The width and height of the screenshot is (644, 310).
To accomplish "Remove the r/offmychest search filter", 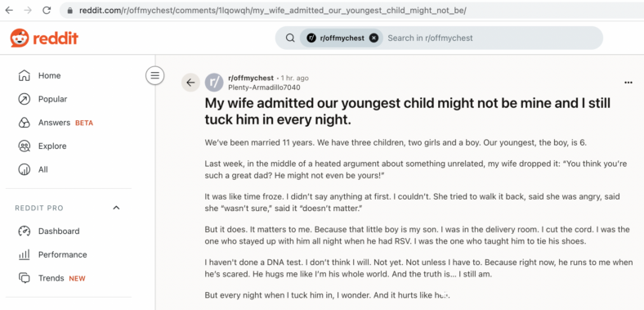I will pyautogui.click(x=373, y=38).
